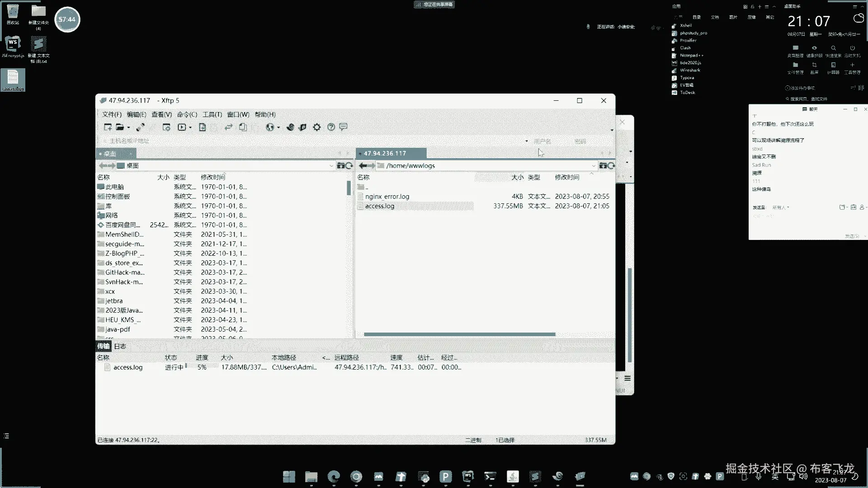868x488 pixels.
Task: Open the 文件(F) menu
Action: [x=112, y=114]
